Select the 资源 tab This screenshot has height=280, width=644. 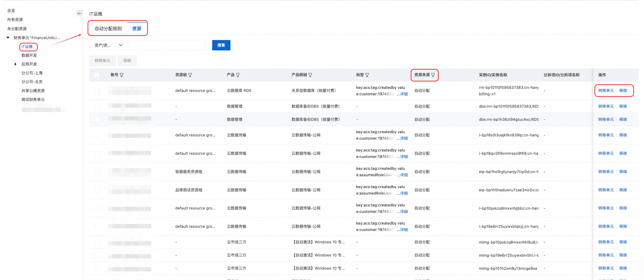coord(136,29)
